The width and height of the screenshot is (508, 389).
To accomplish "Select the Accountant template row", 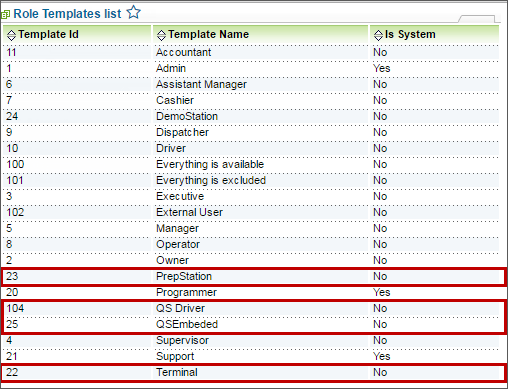I will click(x=251, y=52).
